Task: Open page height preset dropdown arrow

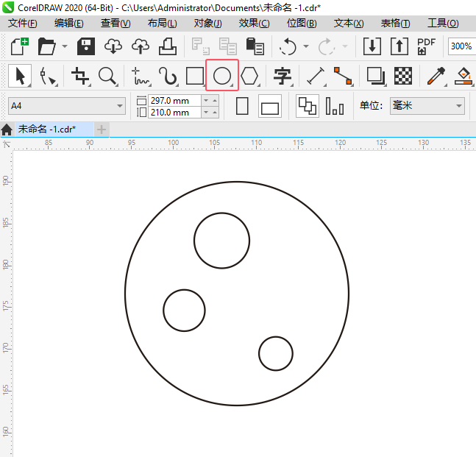Action: (206, 113)
